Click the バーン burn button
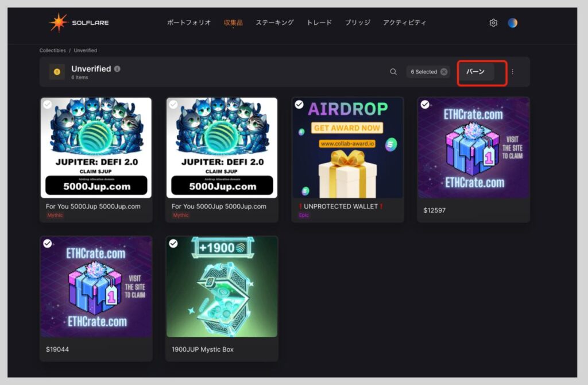This screenshot has width=588, height=385. click(x=475, y=72)
